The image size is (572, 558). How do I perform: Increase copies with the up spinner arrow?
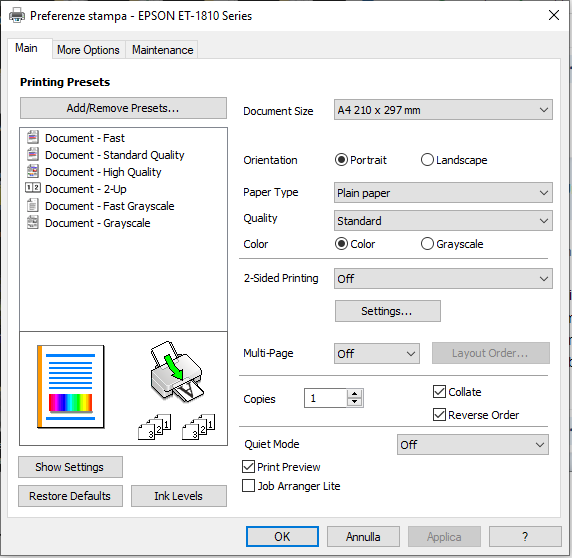coord(354,394)
